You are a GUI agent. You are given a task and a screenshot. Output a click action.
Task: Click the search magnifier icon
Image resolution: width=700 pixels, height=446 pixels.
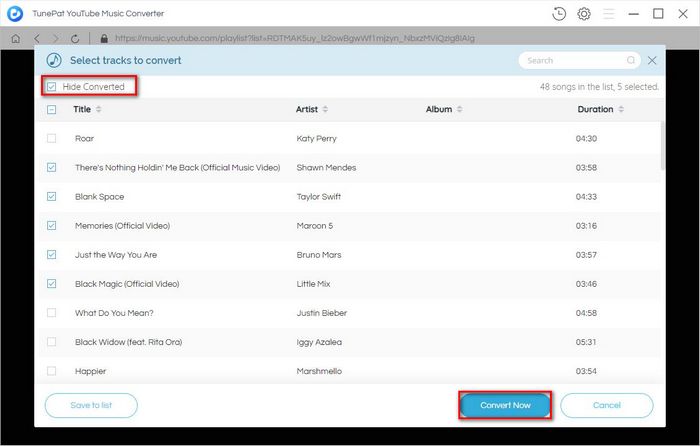point(631,60)
